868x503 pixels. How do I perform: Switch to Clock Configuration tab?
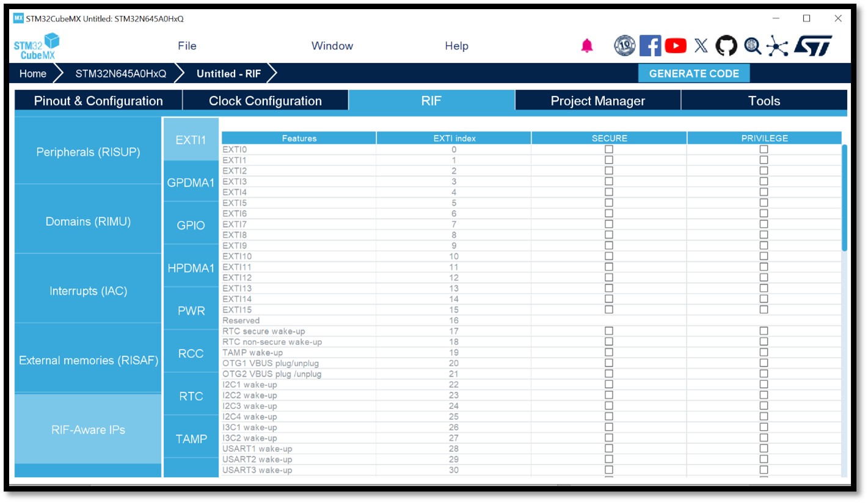click(265, 101)
